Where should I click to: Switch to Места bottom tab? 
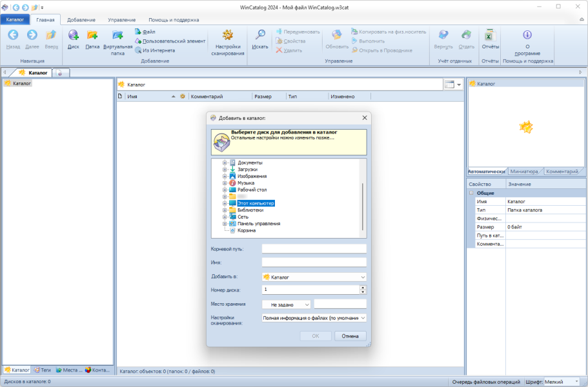tap(69, 370)
